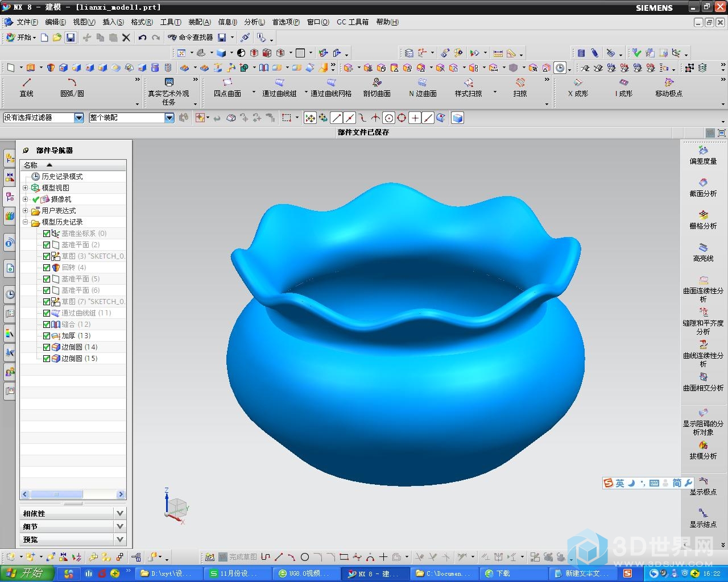Expand the 摄像机 tree node
The height and width of the screenshot is (582, 728).
25,199
